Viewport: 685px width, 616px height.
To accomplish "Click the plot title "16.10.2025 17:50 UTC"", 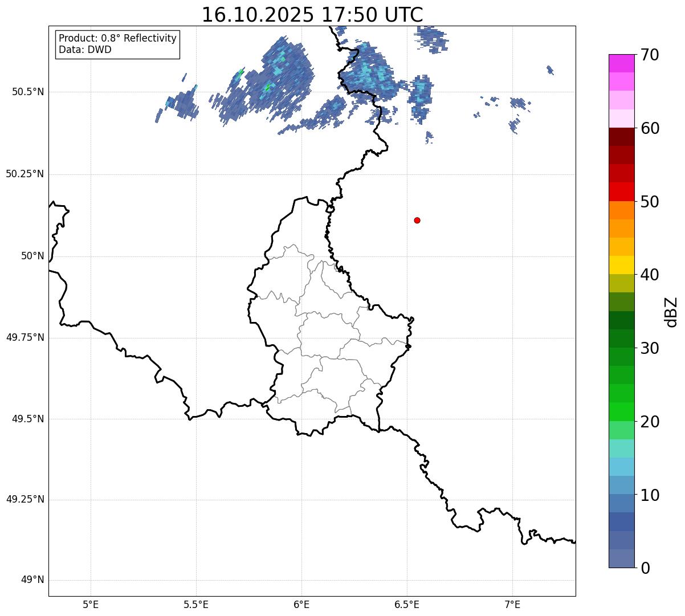I will tap(312, 15).
